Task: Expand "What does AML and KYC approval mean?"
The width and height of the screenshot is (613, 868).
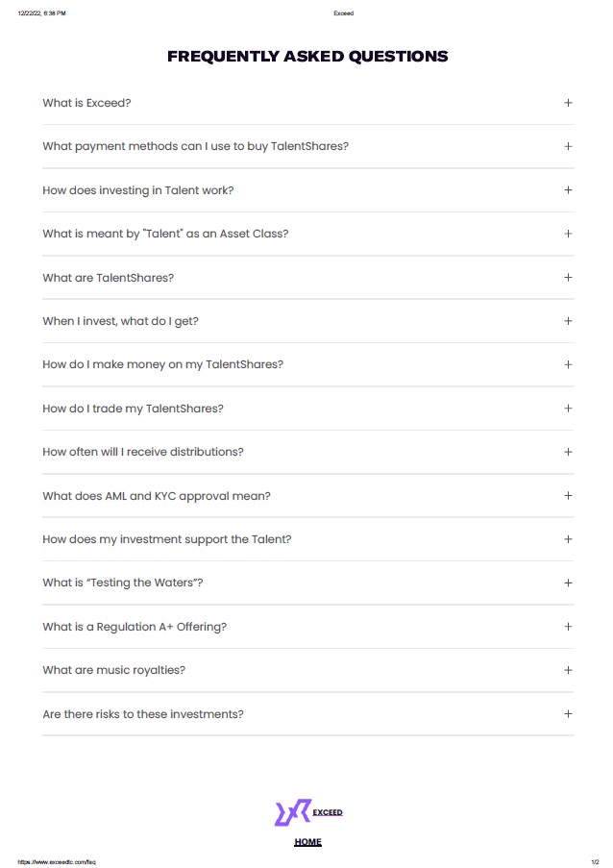Action: (156, 496)
